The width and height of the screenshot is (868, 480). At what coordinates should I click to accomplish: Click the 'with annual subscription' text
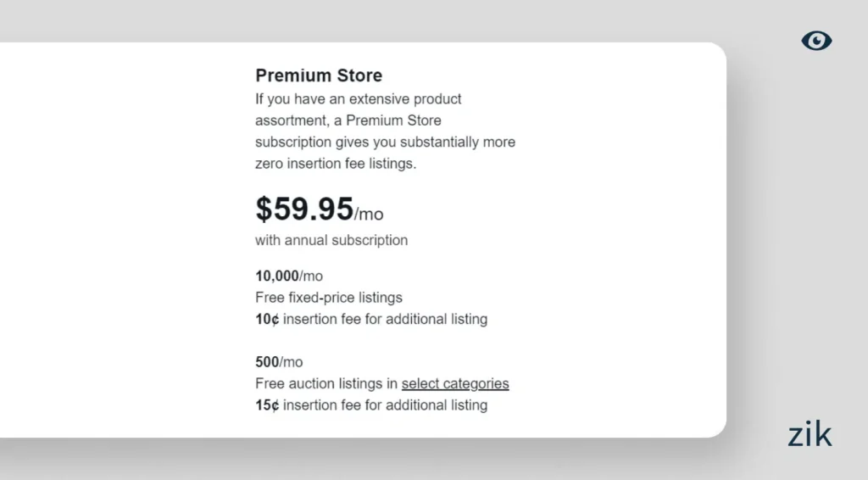331,240
